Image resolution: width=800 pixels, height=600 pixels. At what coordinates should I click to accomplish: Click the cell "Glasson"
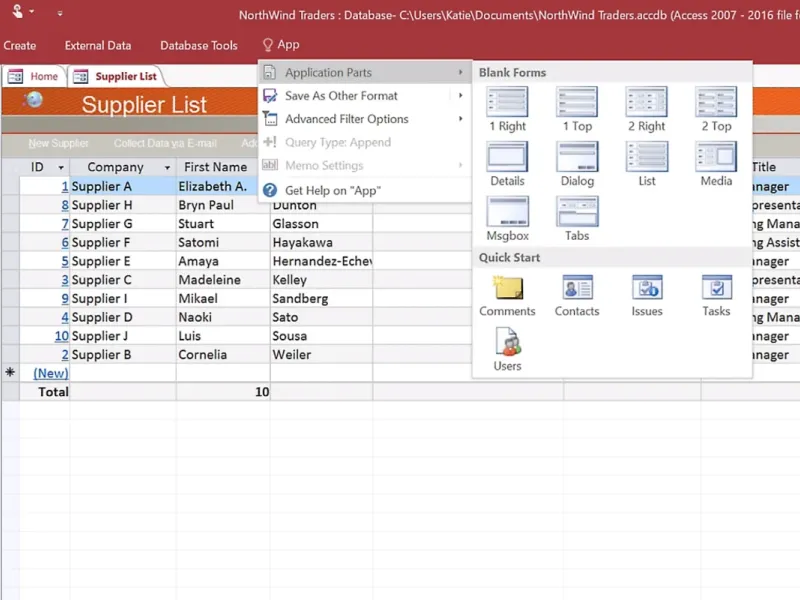321,224
